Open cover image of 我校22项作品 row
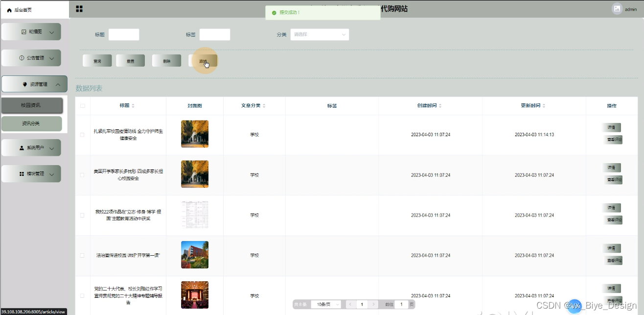The height and width of the screenshot is (315, 644). 195,214
